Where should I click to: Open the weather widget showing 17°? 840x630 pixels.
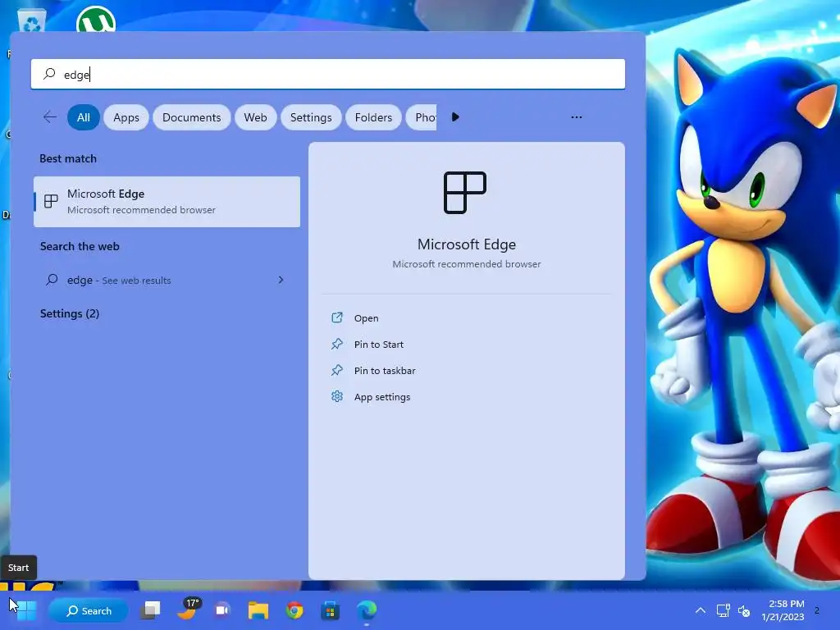[188, 609]
